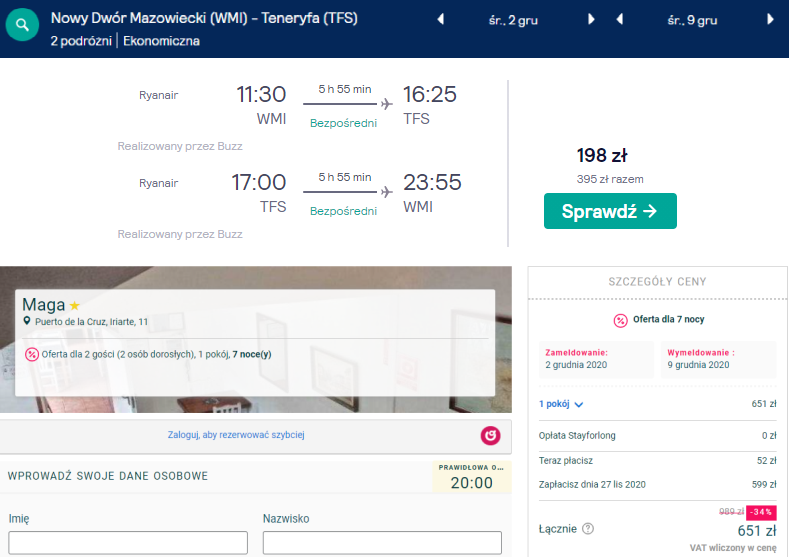Click the -34% discount badge
This screenshot has height=560, width=789.
pos(761,512)
